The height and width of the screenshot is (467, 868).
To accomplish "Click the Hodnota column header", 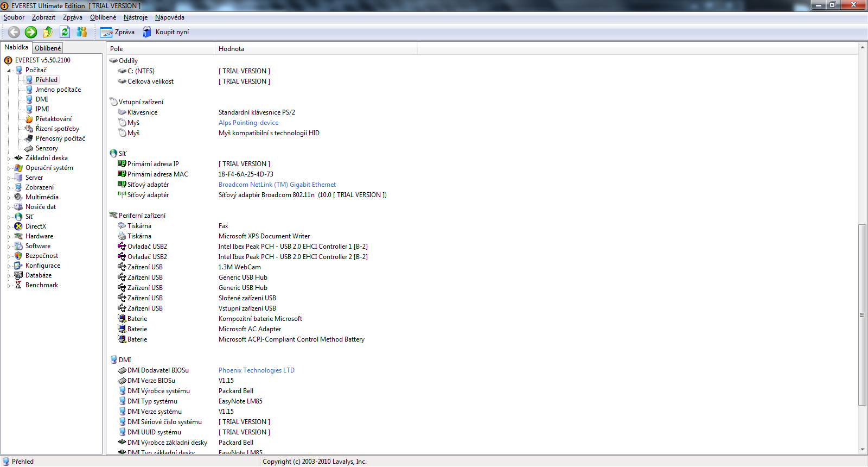I will pos(316,49).
